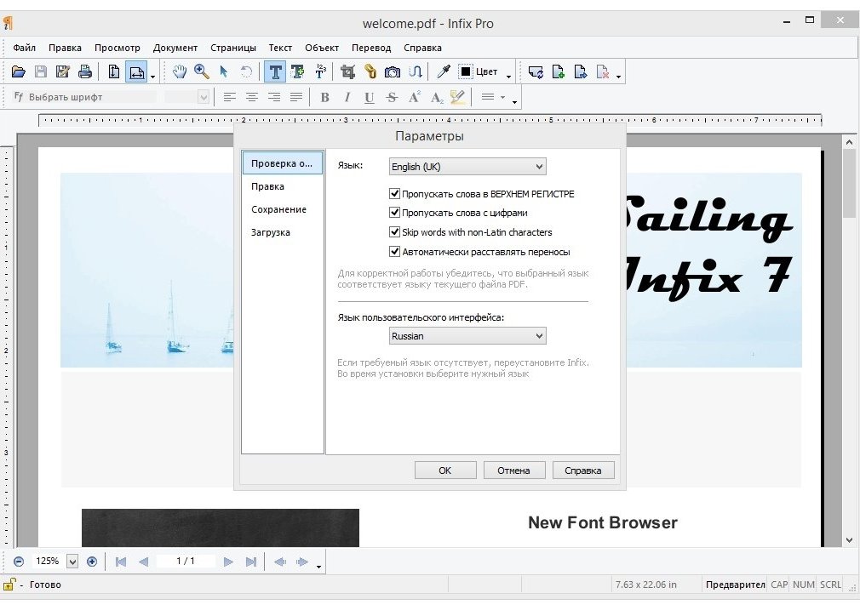This screenshot has width=860, height=616.
Task: Go to the last page arrow
Action: [251, 562]
